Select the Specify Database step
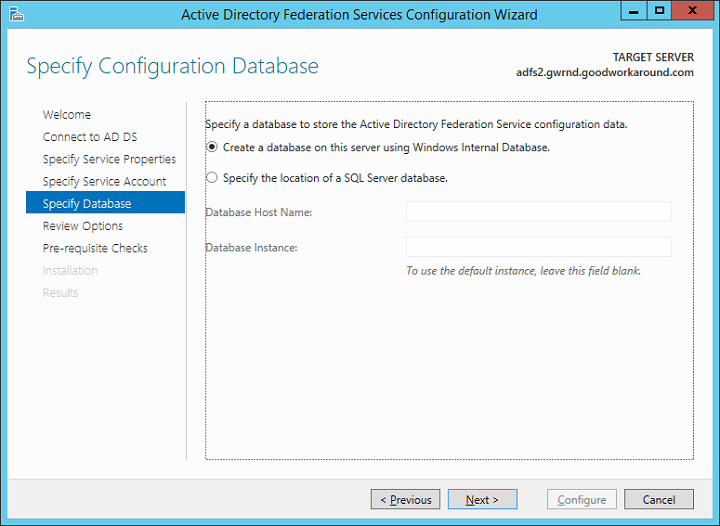Viewport: 720px width, 526px height. pyautogui.click(x=87, y=204)
